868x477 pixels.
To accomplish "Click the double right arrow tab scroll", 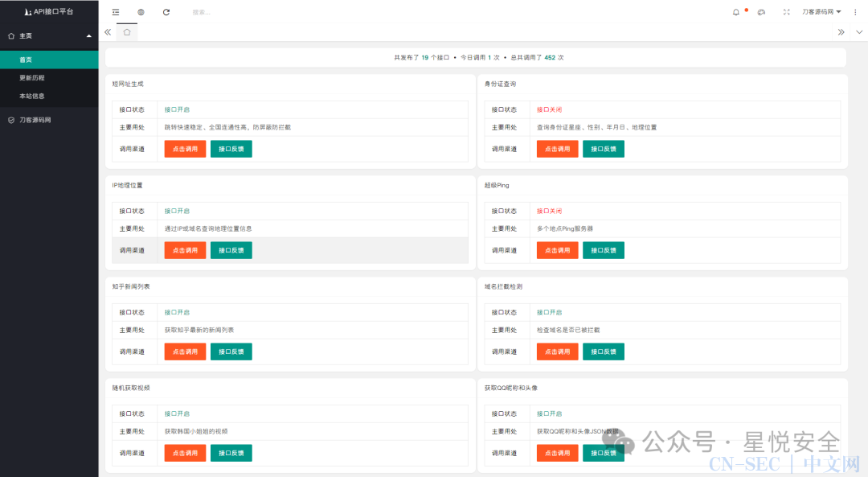I will click(x=841, y=32).
